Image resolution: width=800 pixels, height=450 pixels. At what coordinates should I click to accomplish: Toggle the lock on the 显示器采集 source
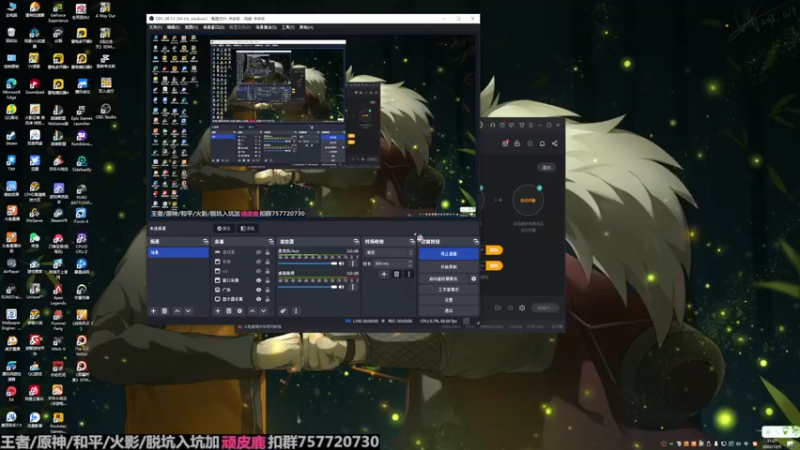coord(267,299)
